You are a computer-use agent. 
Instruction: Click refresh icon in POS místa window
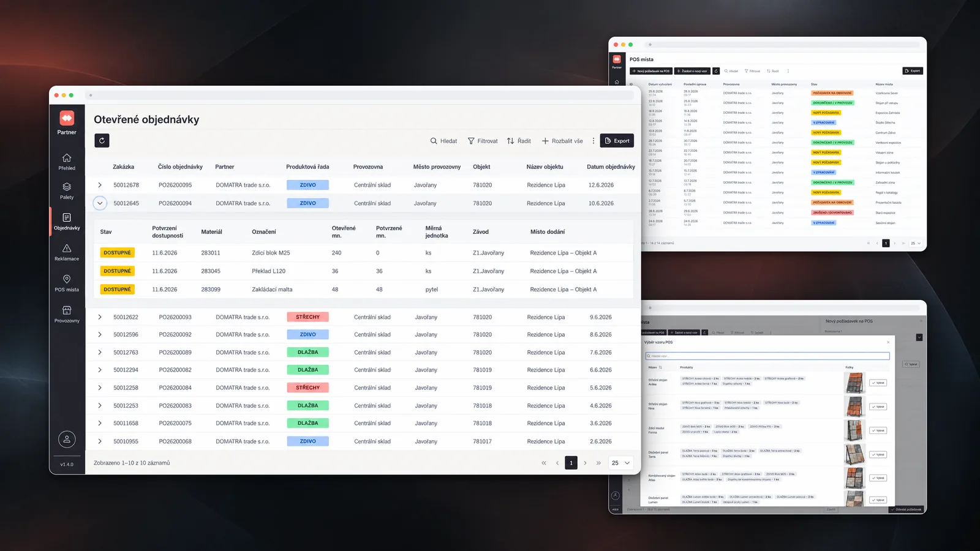pyautogui.click(x=716, y=71)
